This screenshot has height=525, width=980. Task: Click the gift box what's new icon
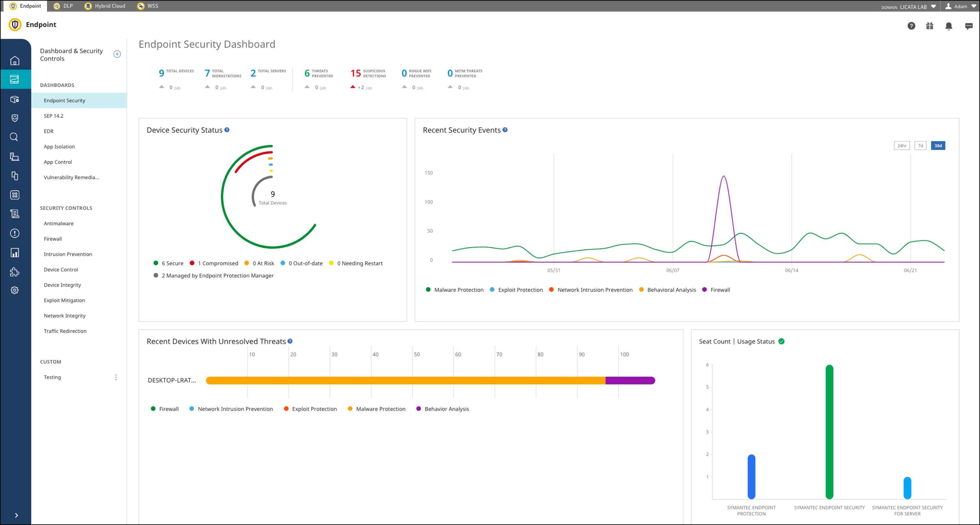click(x=929, y=26)
